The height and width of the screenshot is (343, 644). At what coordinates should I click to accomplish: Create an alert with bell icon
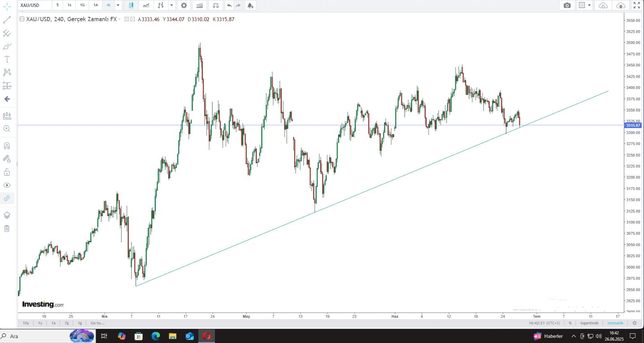click(x=250, y=5)
